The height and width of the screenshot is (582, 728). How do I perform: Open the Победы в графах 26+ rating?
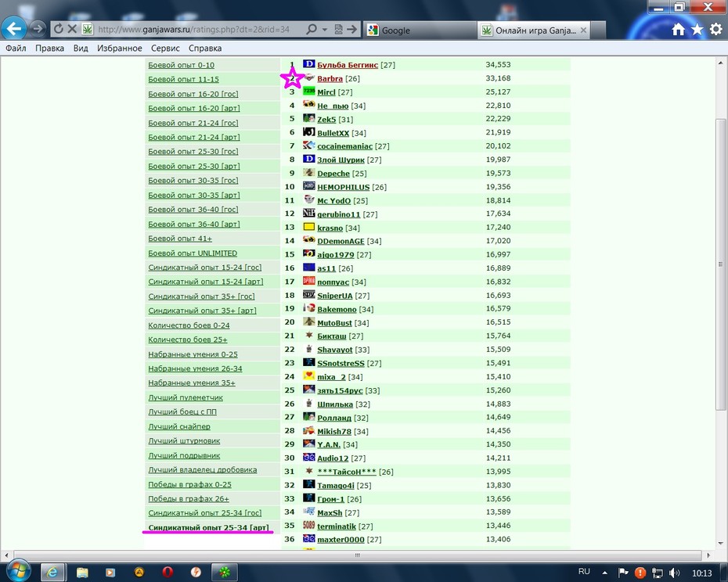189,499
